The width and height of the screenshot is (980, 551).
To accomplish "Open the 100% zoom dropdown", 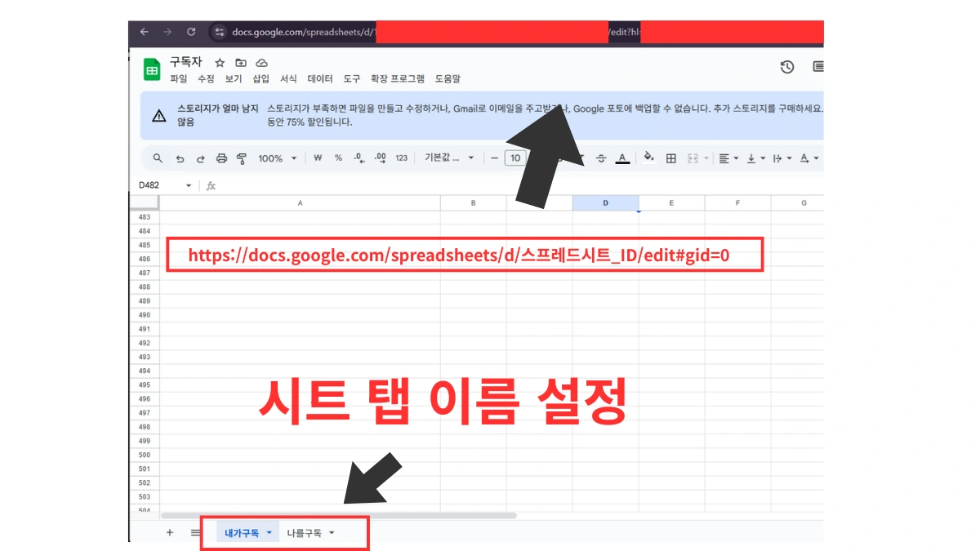I will 277,158.
